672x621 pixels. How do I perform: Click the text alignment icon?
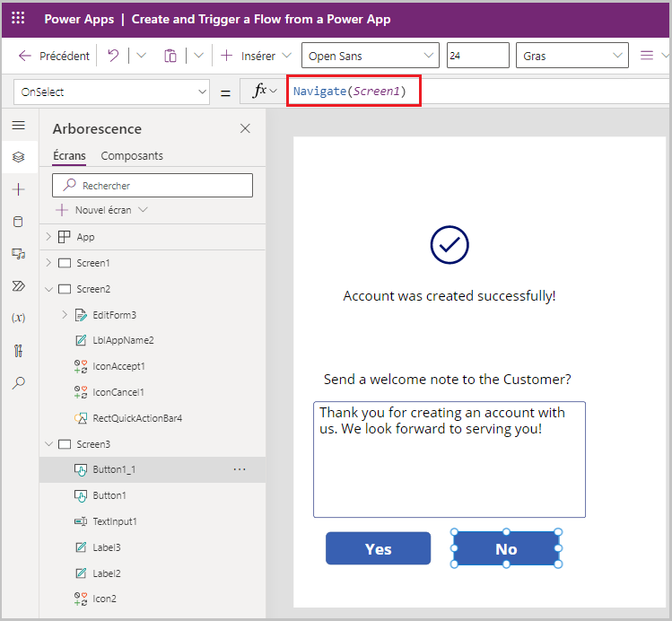[646, 56]
